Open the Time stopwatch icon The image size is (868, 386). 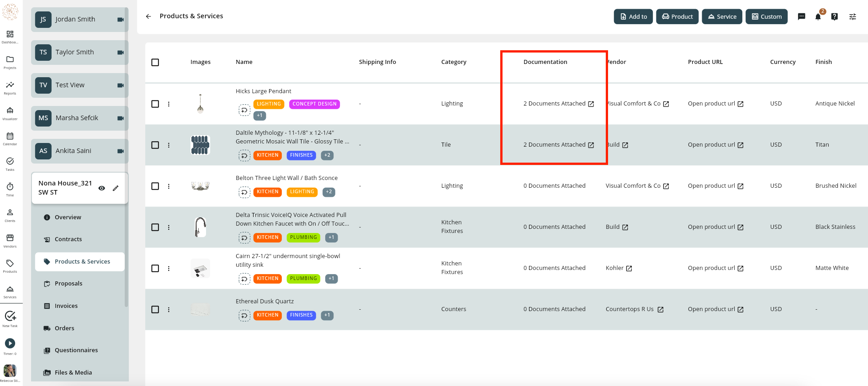(10, 187)
